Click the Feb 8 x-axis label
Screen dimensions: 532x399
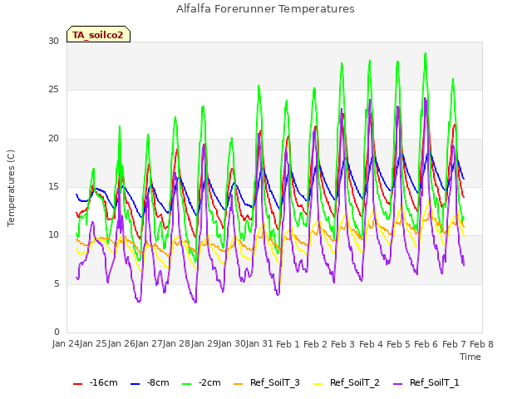click(481, 344)
